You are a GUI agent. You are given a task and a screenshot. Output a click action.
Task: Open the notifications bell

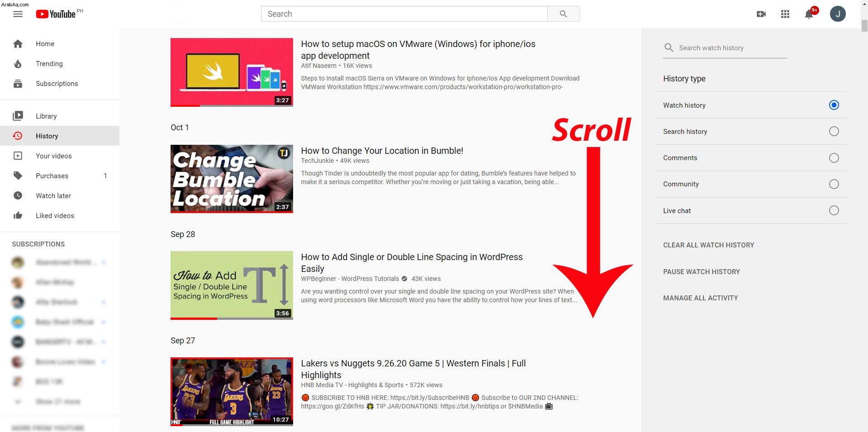pos(809,14)
